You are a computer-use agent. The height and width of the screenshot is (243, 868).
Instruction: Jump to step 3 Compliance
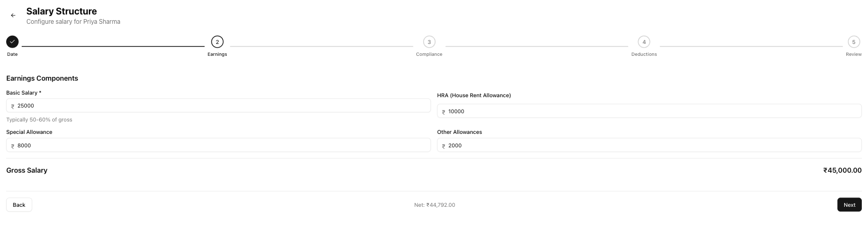429,42
